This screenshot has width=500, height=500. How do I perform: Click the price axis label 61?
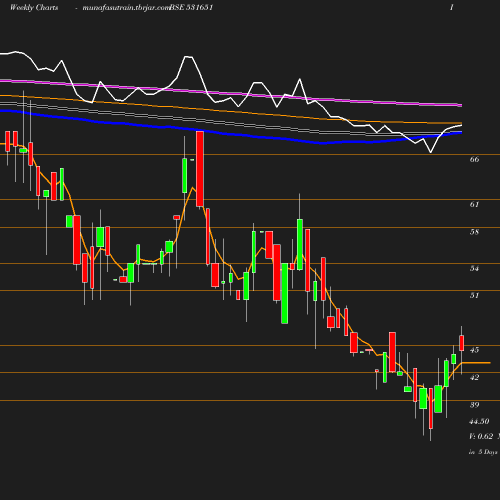[x=474, y=204]
